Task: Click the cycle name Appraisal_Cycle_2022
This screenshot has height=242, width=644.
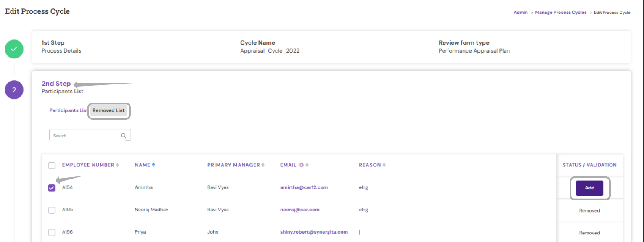Action: (x=270, y=51)
